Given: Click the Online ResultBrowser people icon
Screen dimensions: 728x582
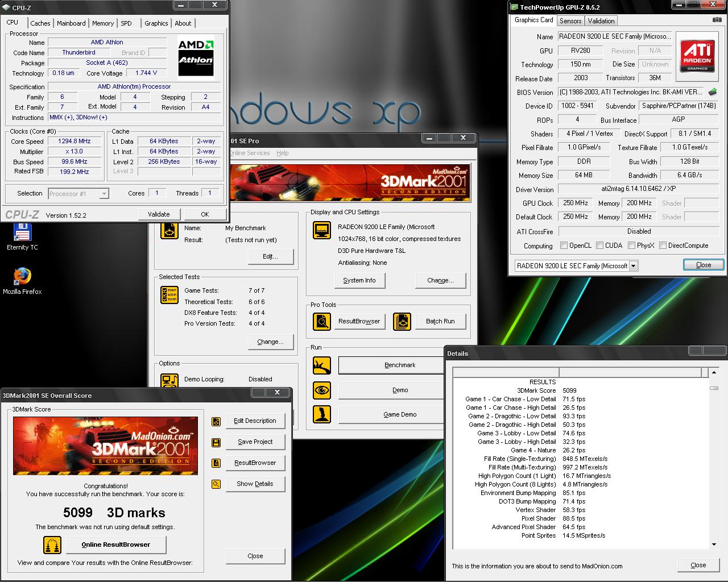Looking at the screenshot, I should (x=52, y=544).
